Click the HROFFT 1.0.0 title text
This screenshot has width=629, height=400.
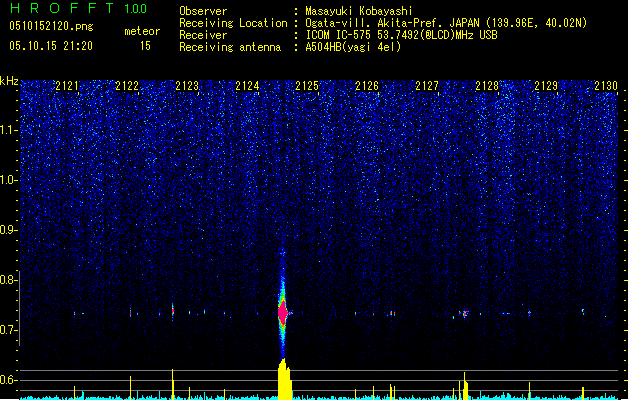(79, 8)
